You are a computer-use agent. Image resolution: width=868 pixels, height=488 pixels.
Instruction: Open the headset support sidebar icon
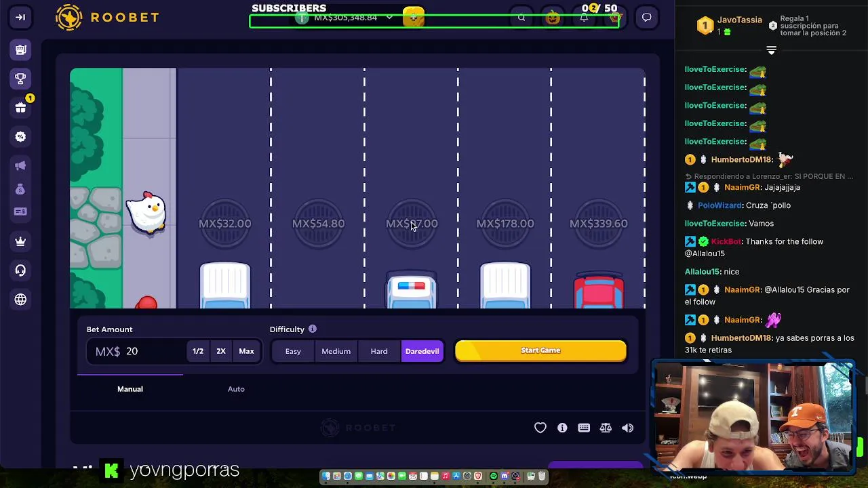[x=20, y=270]
